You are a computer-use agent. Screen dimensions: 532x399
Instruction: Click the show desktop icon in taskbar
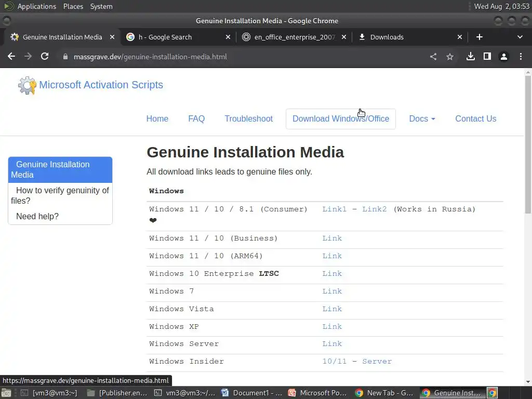(x=6, y=393)
